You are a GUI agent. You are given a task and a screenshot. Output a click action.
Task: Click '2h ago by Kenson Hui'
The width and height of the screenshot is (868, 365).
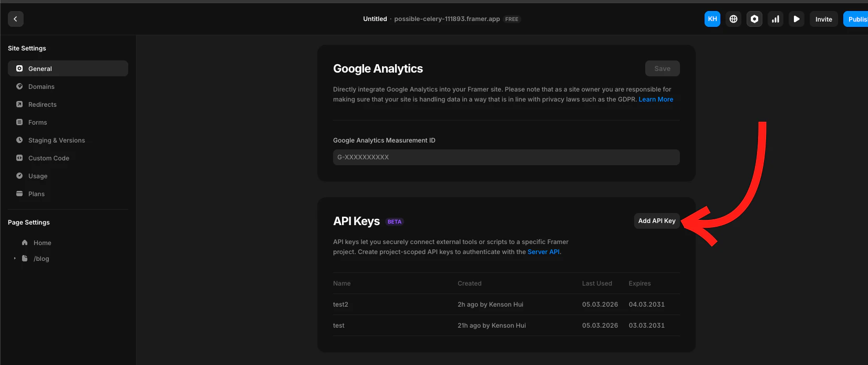point(490,305)
